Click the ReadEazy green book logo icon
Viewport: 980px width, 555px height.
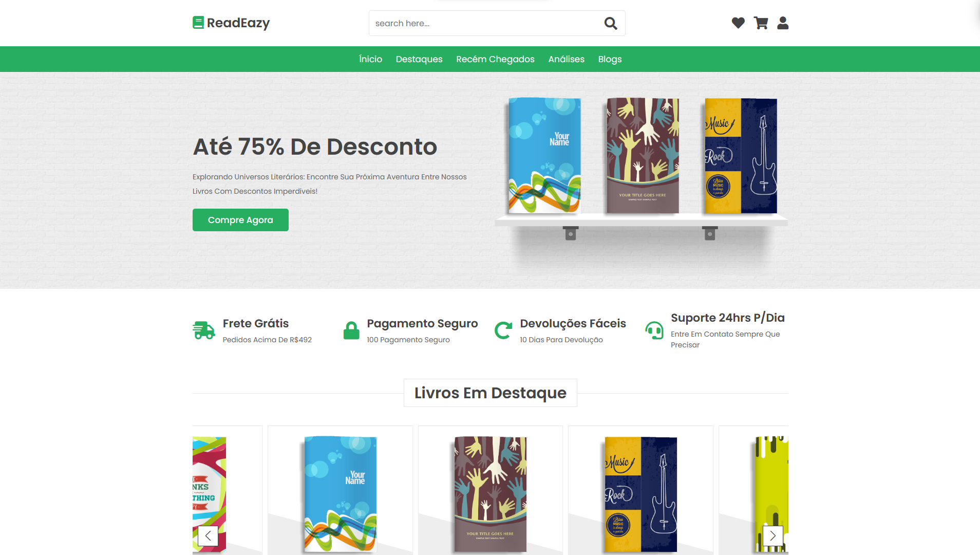click(198, 23)
